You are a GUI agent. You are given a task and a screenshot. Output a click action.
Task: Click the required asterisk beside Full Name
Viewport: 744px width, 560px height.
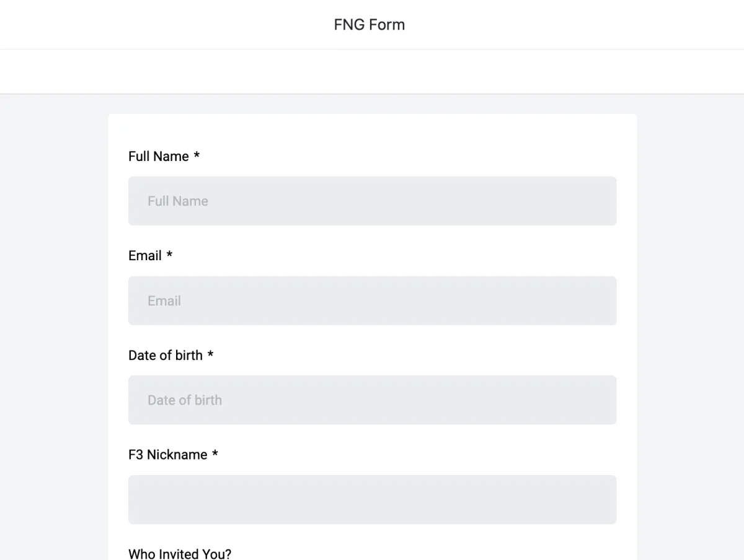tap(197, 157)
